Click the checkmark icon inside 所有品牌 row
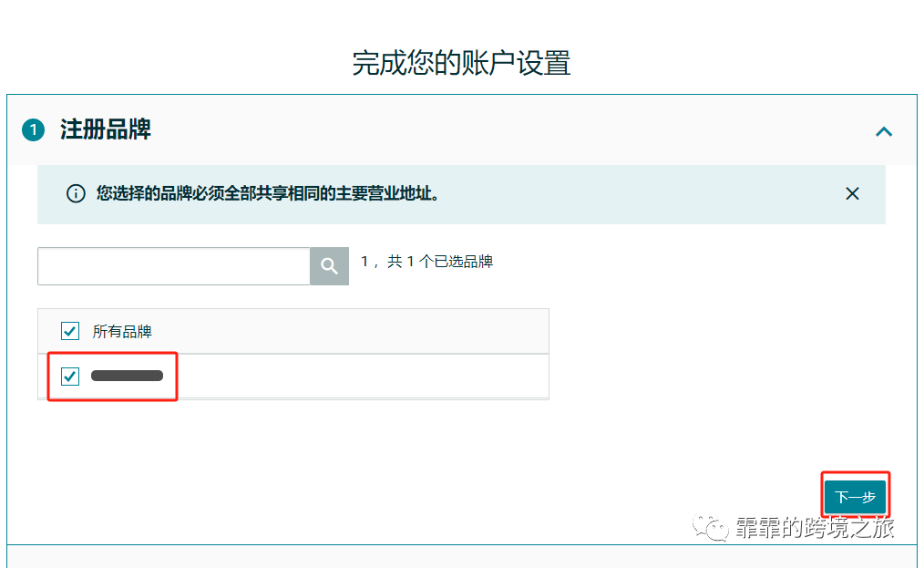924x568 pixels. coord(70,331)
